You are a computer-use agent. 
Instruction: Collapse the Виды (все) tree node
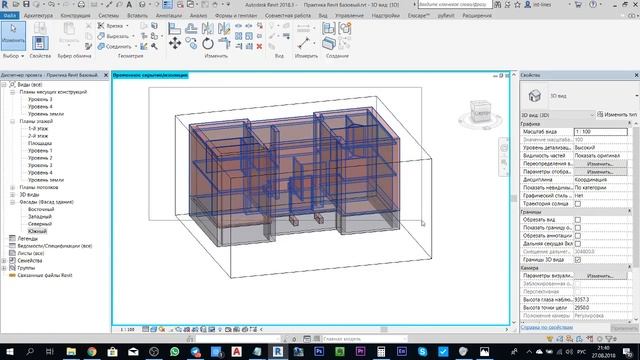[x=4, y=84]
